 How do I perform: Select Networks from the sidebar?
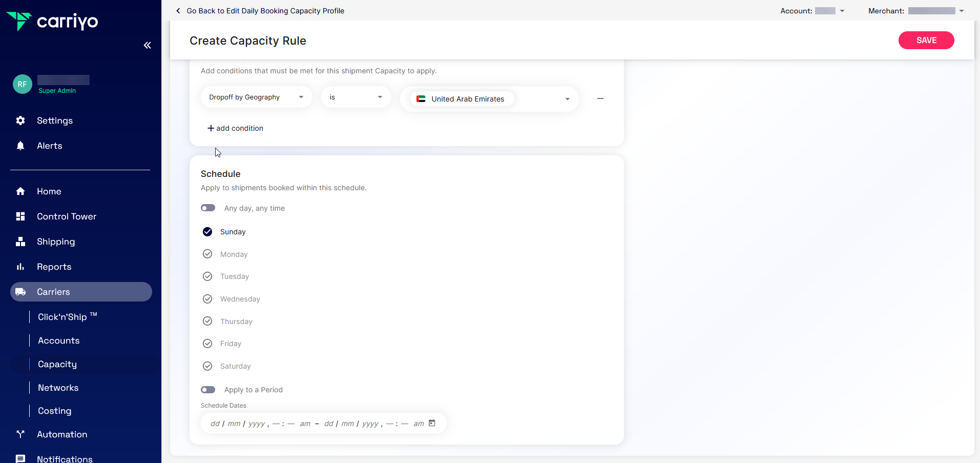click(x=58, y=388)
